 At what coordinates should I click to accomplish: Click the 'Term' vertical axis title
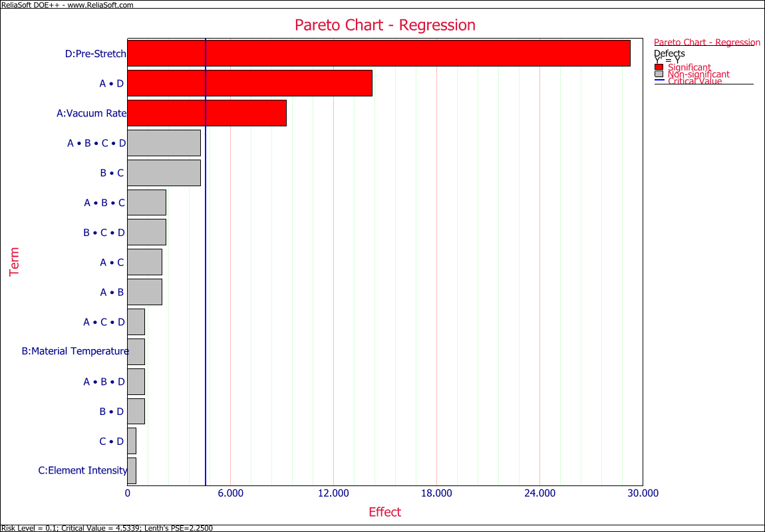[15, 261]
